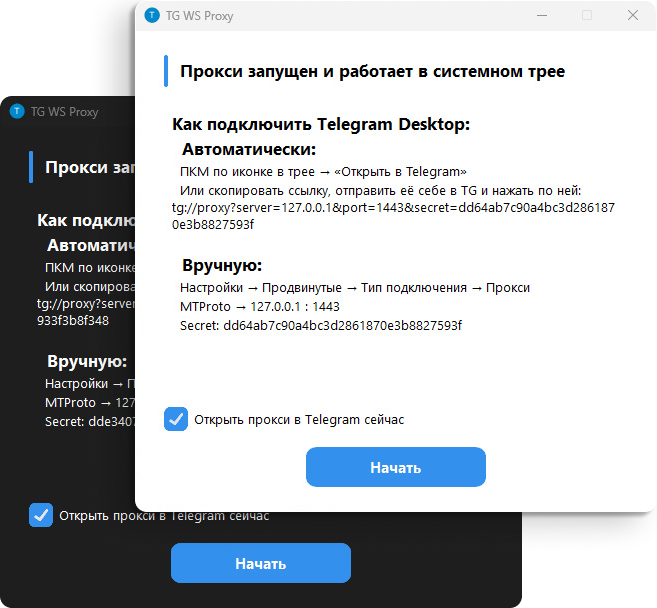Click the 'TG WS Proxy' title of the light window
Viewport: 657px width, 608px height.
(x=199, y=16)
